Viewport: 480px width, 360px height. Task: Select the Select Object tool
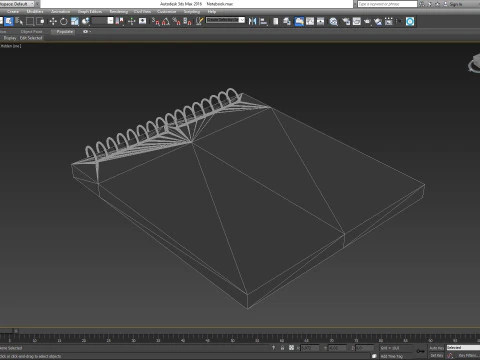click(8, 21)
